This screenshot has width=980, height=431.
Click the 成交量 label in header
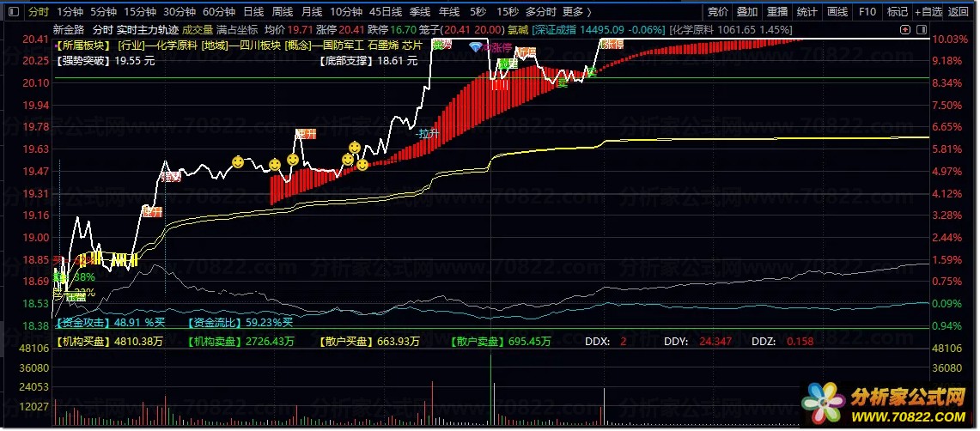198,29
